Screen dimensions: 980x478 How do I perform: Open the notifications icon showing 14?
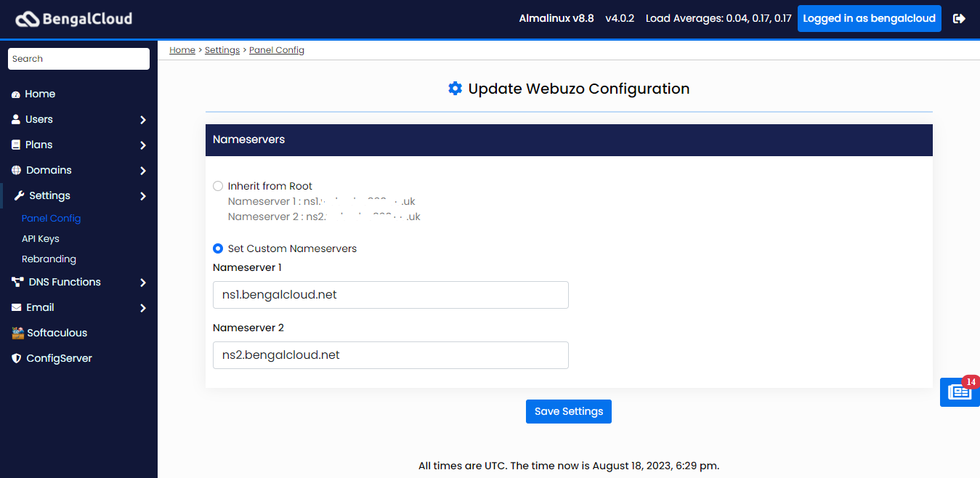coord(959,392)
